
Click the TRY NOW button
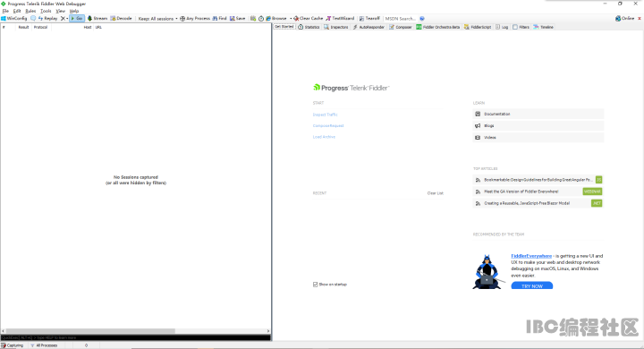(532, 285)
